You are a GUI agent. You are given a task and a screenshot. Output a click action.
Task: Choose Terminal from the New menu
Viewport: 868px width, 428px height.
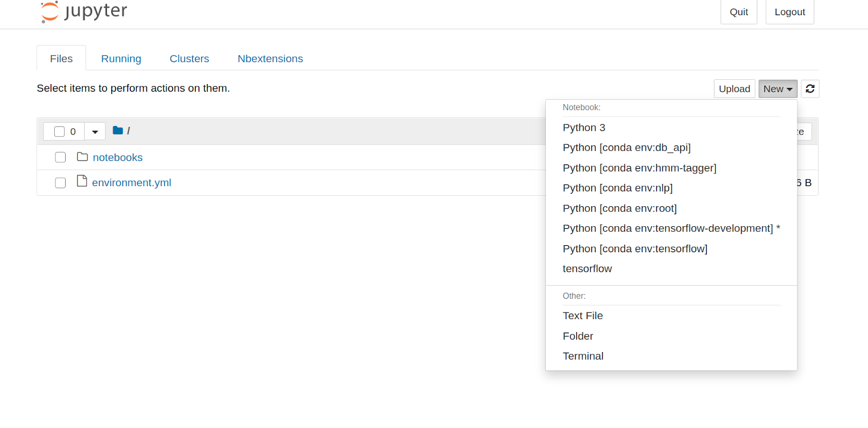pos(583,356)
